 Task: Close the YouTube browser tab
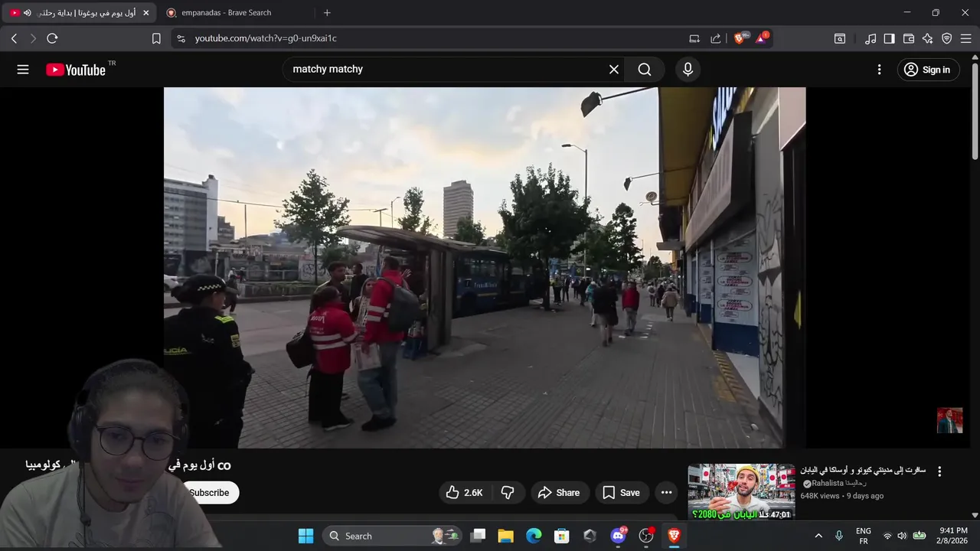click(145, 13)
